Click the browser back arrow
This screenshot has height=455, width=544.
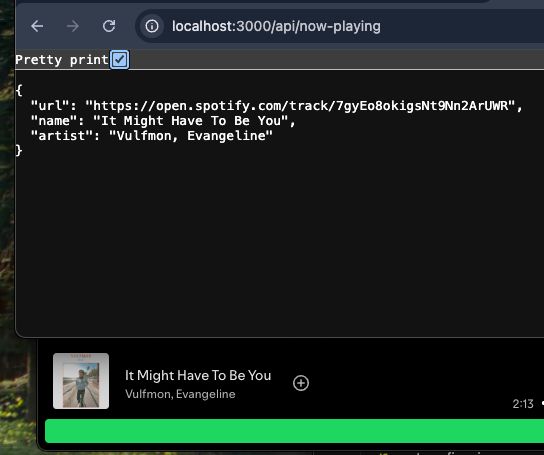(37, 26)
